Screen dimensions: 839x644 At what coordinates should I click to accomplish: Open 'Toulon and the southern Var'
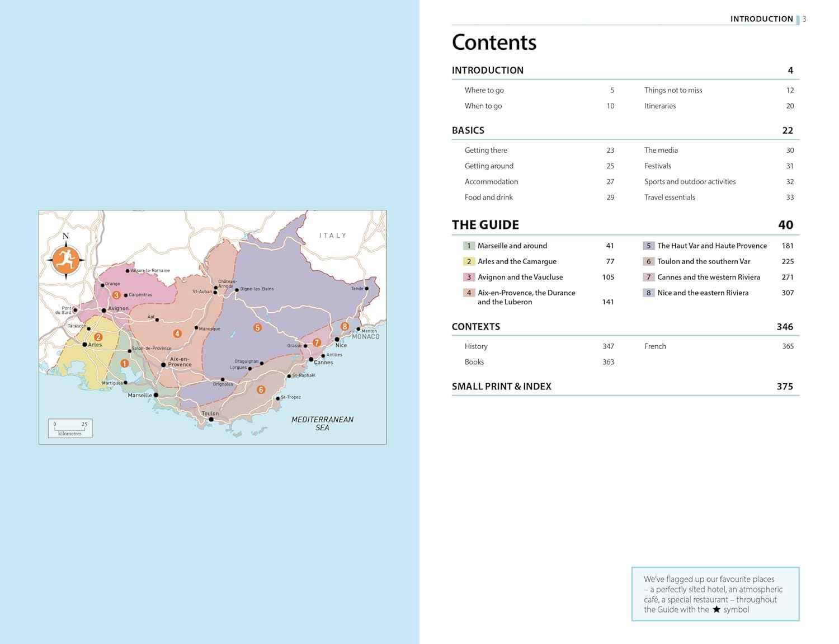(704, 261)
